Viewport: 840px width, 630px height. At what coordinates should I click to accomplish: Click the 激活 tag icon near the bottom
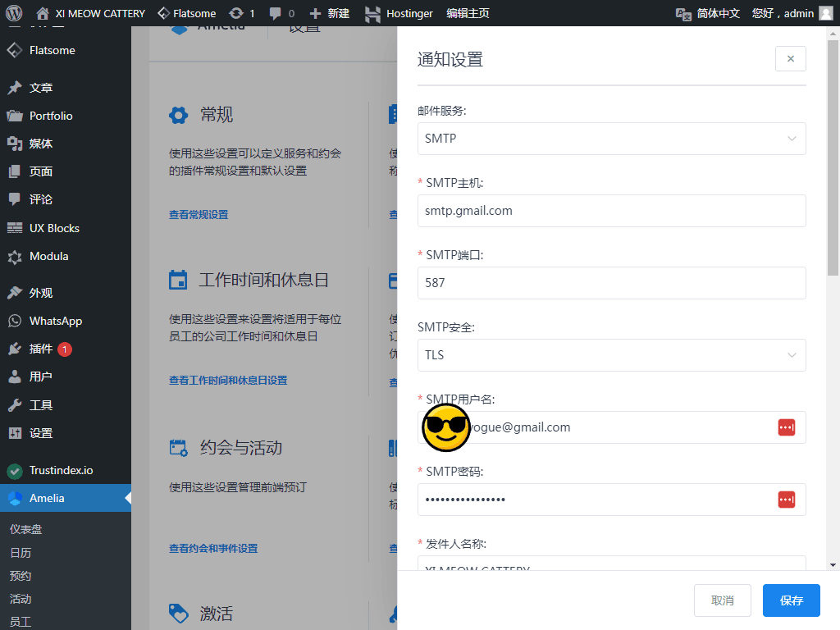[x=178, y=613]
